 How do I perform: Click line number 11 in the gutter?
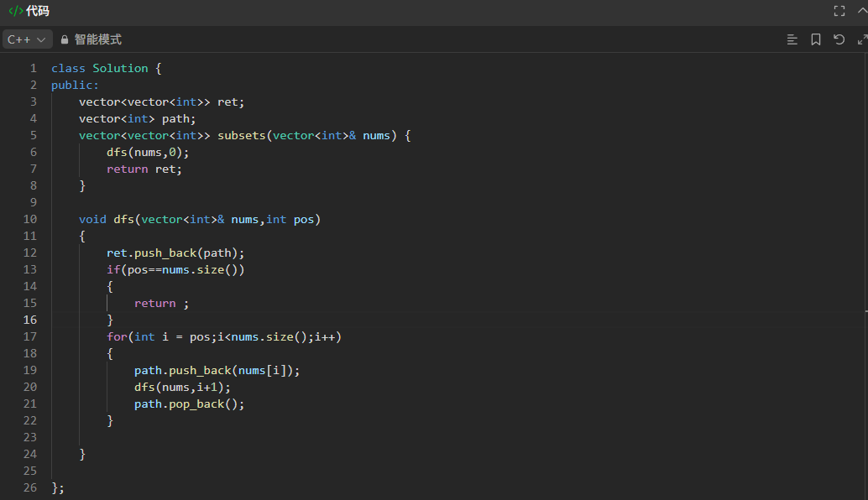(30, 237)
